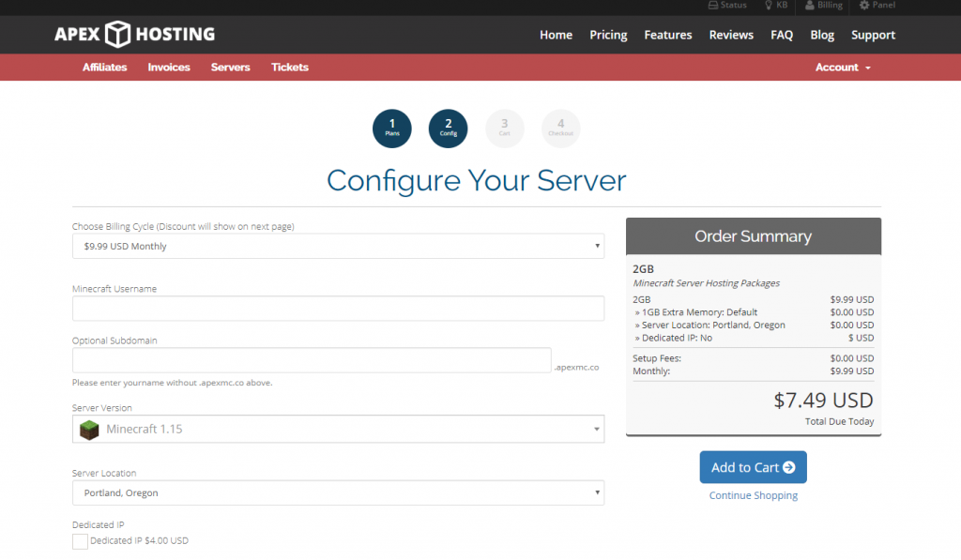Click the Minecraft Server Hosting Packages text
This screenshot has width=961, height=560.
point(706,283)
